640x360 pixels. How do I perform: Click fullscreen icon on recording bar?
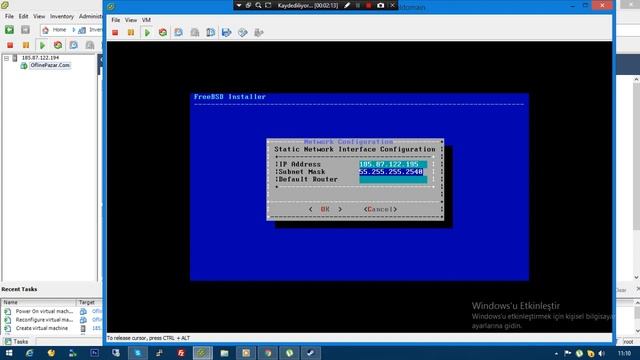point(268,5)
